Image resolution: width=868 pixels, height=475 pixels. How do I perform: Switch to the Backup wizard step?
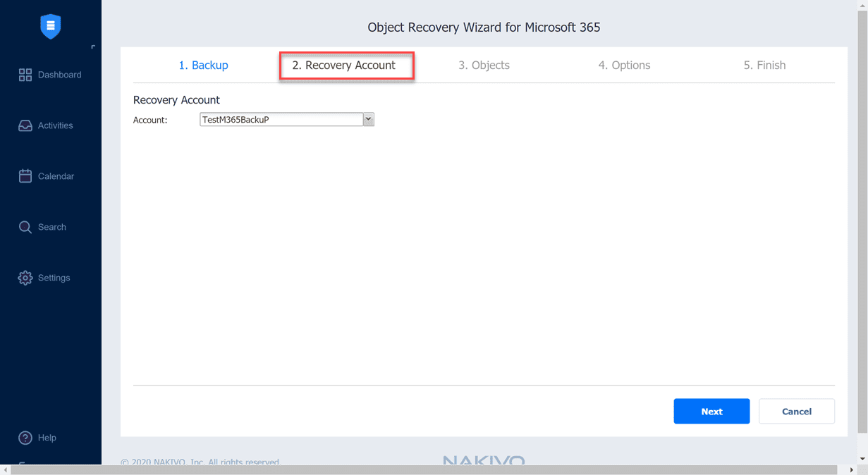203,65
